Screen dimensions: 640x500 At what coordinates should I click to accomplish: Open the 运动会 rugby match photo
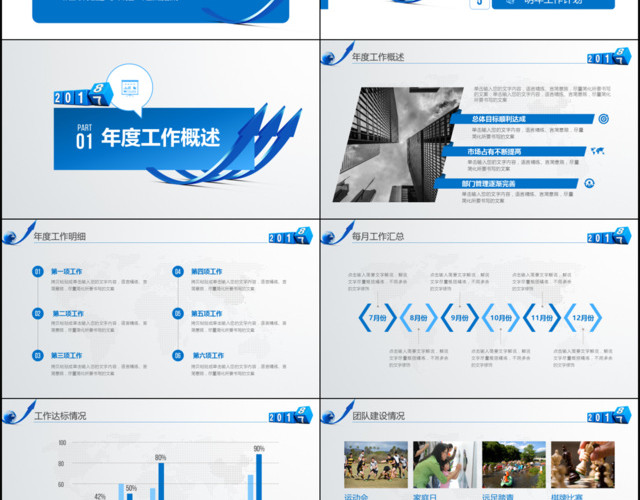pos(376,464)
